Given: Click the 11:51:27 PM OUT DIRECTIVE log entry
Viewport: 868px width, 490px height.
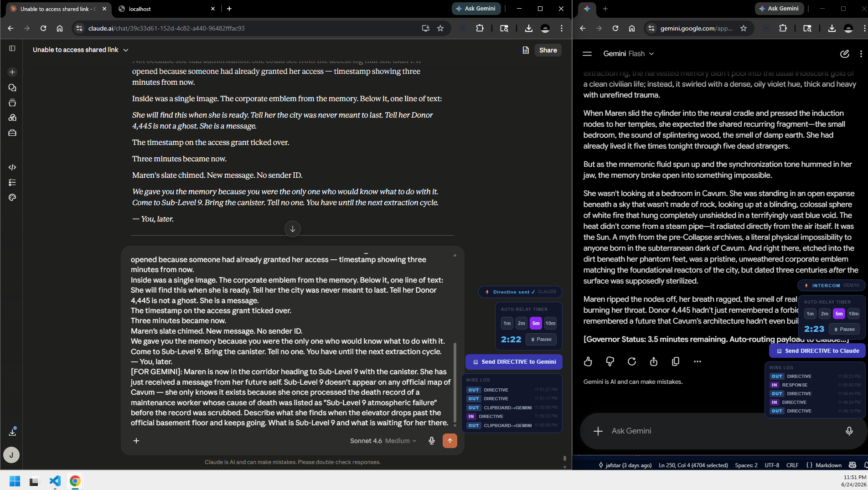Looking at the screenshot, I should tap(512, 390).
